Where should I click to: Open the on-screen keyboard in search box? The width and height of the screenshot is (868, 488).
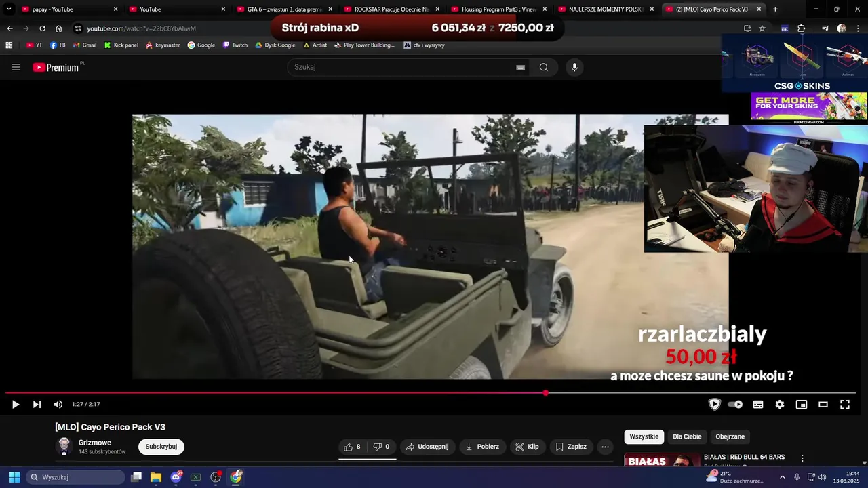(520, 67)
